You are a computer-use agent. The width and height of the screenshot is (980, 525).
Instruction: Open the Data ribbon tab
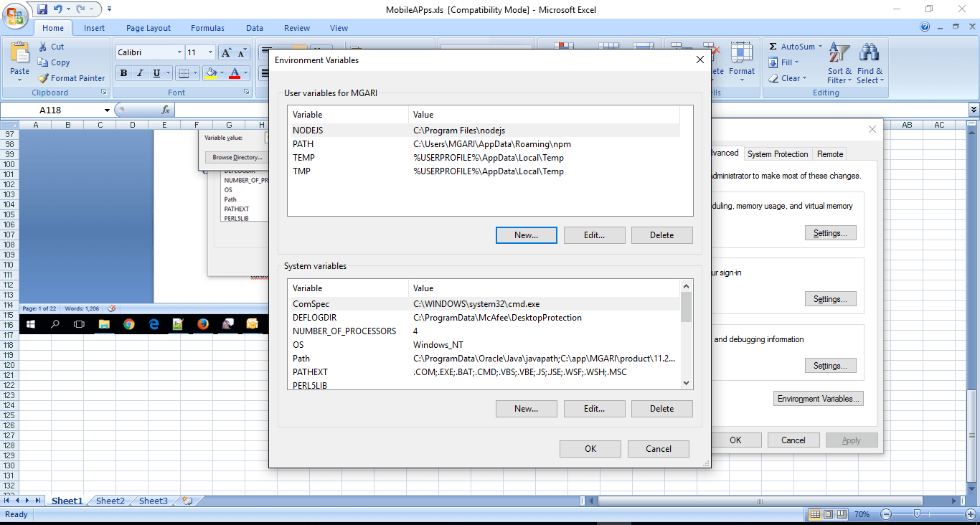click(x=255, y=28)
